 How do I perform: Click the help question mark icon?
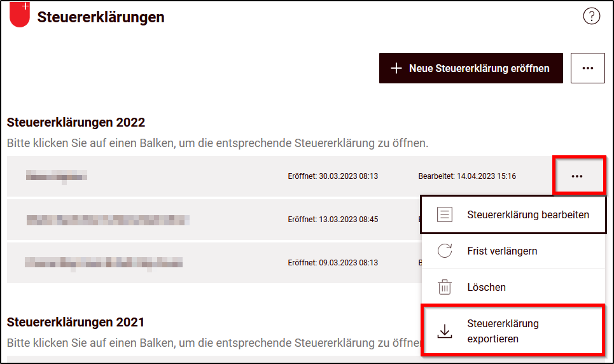(x=591, y=17)
